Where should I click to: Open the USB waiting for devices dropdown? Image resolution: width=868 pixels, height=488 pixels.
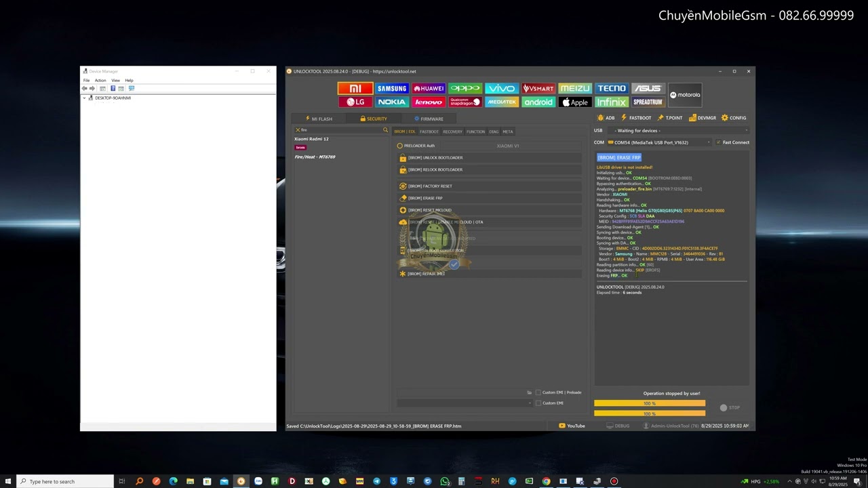680,131
